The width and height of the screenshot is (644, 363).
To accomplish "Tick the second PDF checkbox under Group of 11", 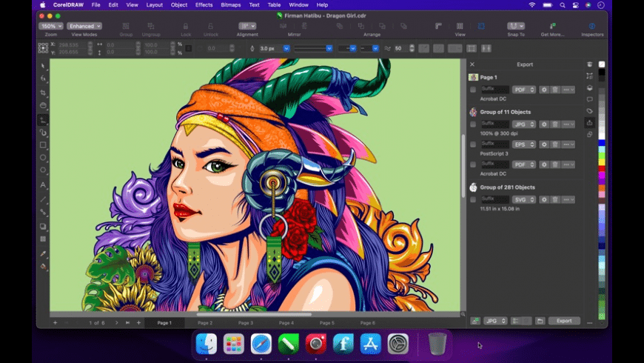I will tap(473, 164).
